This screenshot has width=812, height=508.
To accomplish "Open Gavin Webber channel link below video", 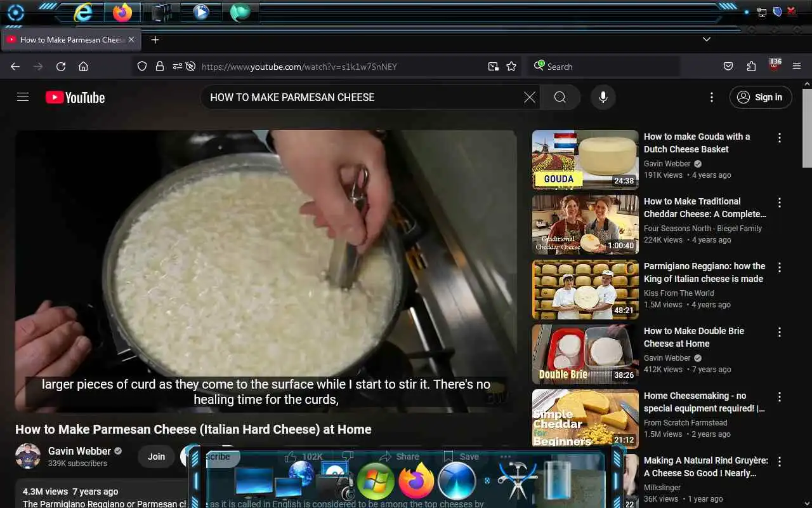I will pos(79,451).
